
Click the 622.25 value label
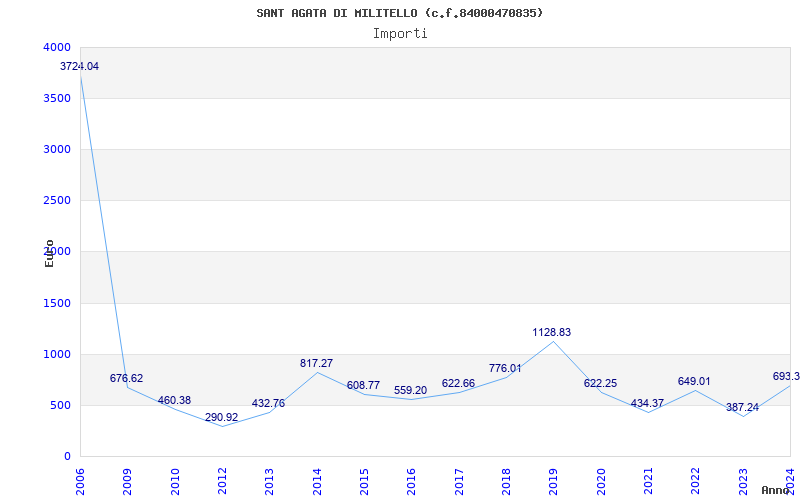(x=601, y=384)
